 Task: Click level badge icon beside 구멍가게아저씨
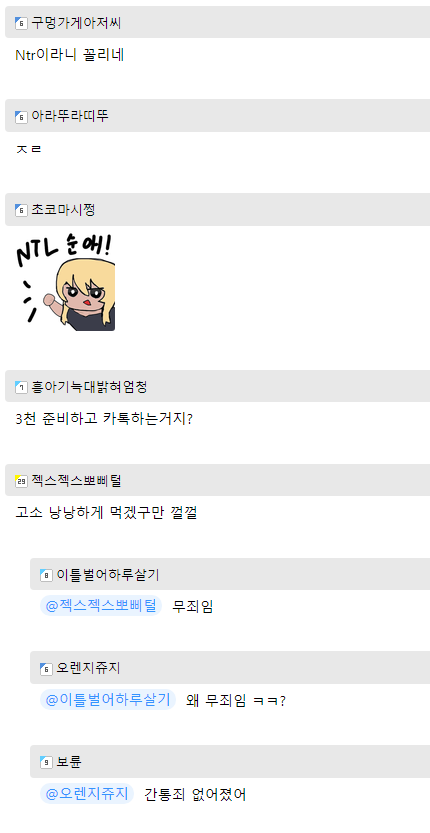click(x=21, y=23)
